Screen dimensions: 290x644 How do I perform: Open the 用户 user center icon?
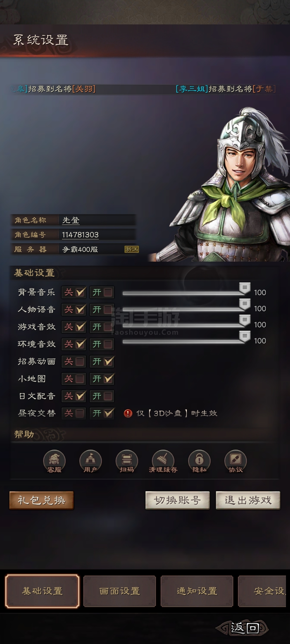(90, 461)
